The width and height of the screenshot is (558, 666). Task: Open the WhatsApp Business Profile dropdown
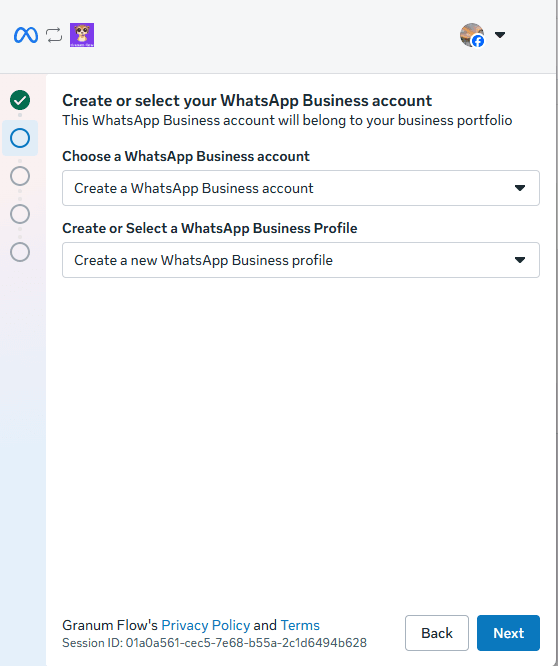(301, 260)
